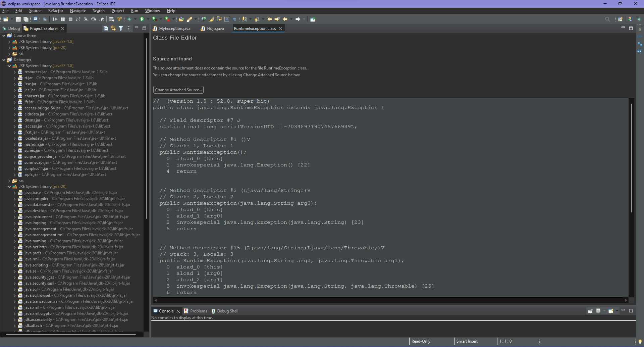Click the Step Into debug icon

(86, 19)
